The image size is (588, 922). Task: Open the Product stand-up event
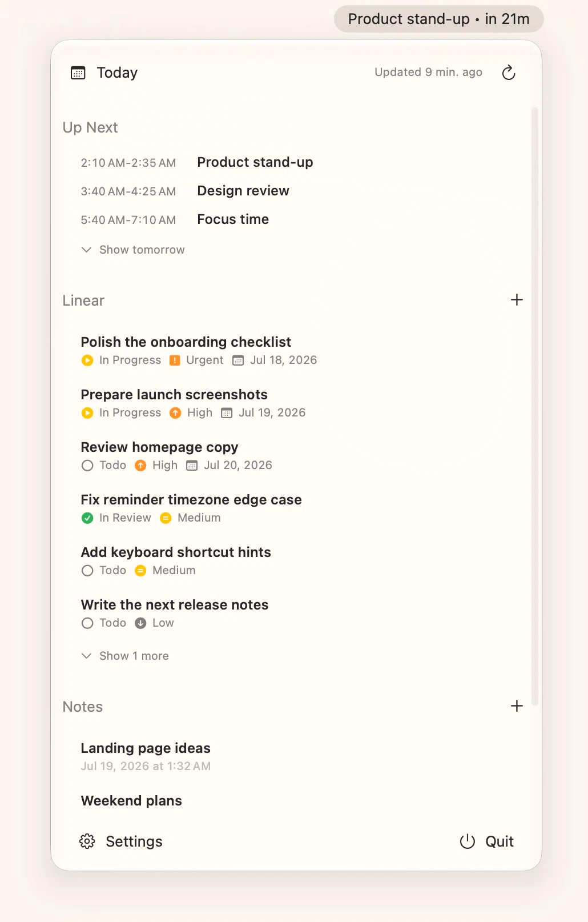(x=255, y=162)
